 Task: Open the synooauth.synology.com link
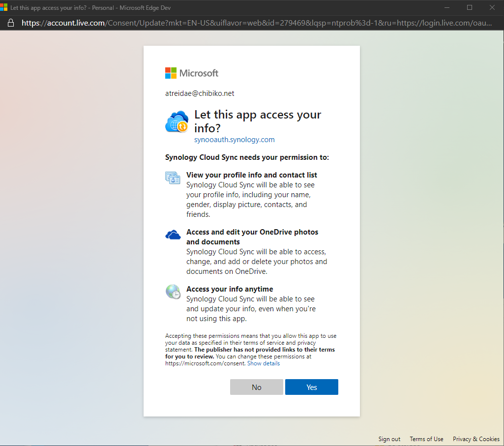[x=235, y=140]
